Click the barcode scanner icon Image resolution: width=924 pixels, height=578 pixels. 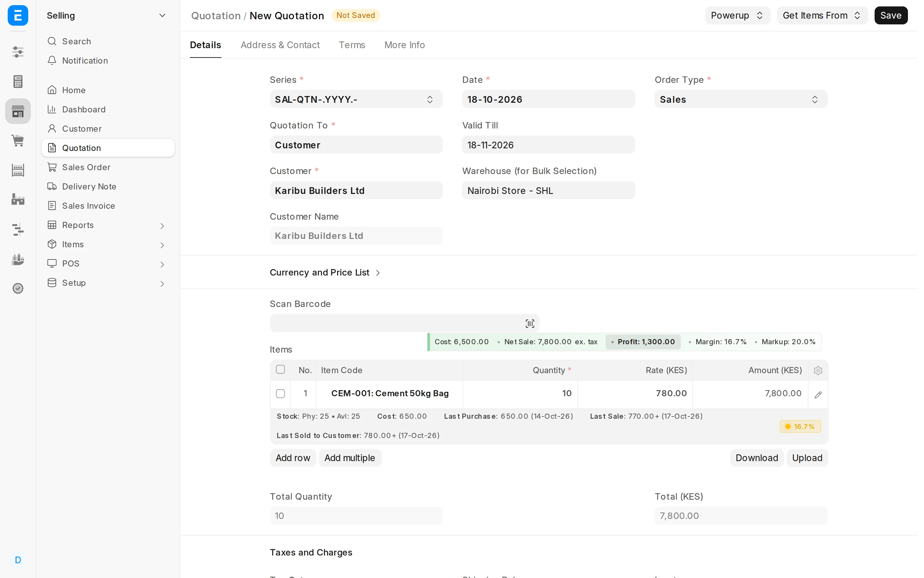530,323
